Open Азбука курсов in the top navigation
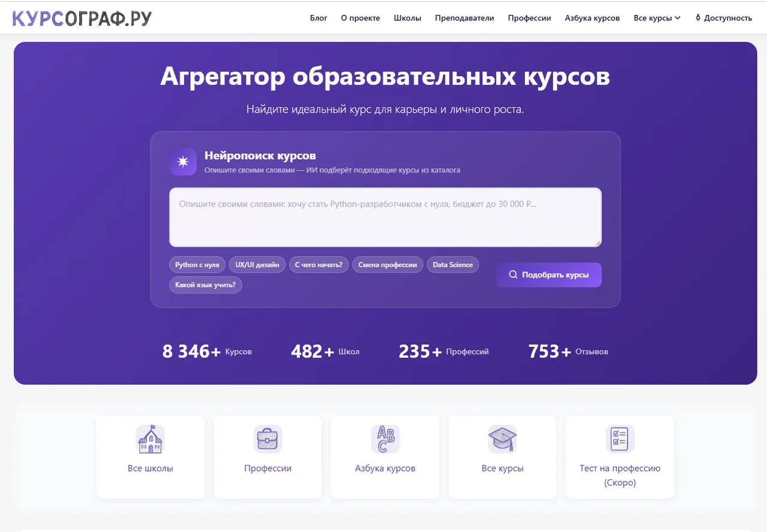Image resolution: width=767 pixels, height=532 pixels. tap(593, 18)
